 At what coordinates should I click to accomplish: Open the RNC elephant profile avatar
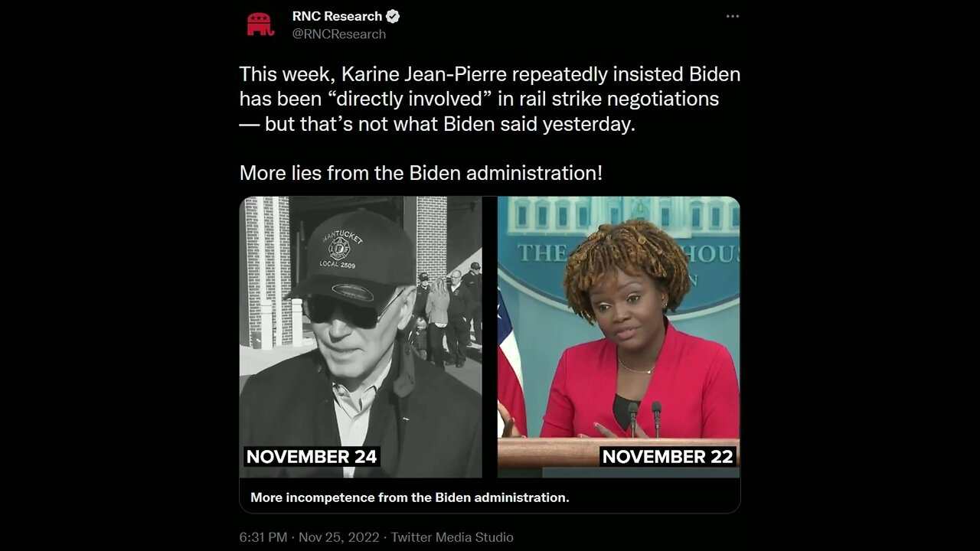coord(260,24)
